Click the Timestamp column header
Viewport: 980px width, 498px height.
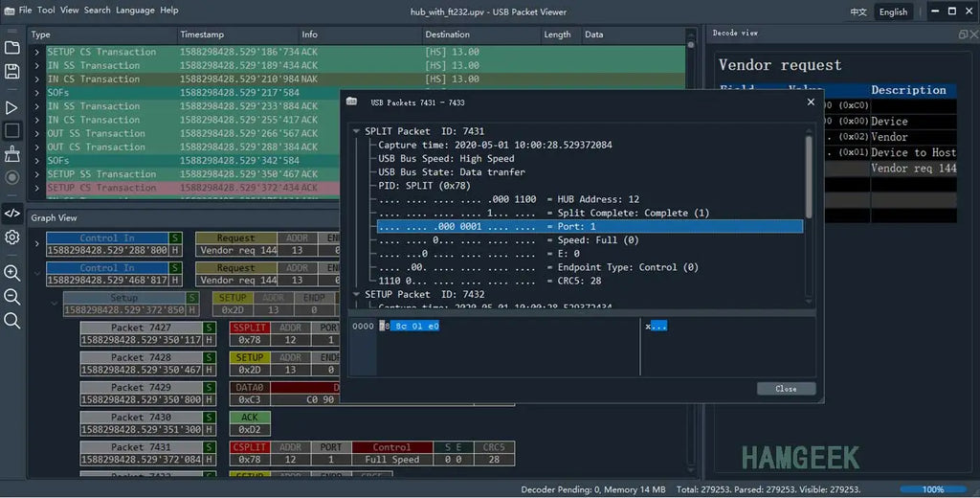(200, 34)
